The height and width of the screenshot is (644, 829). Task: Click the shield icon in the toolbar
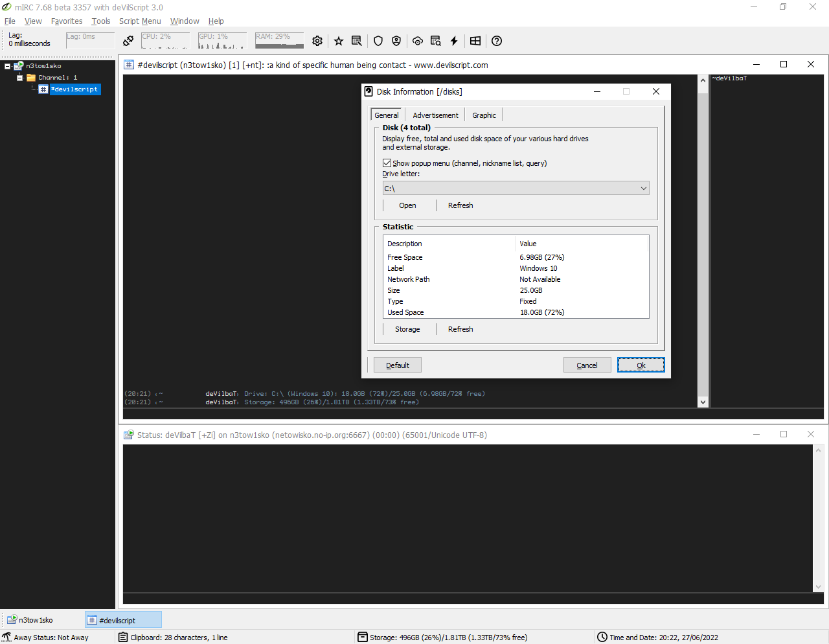click(378, 41)
